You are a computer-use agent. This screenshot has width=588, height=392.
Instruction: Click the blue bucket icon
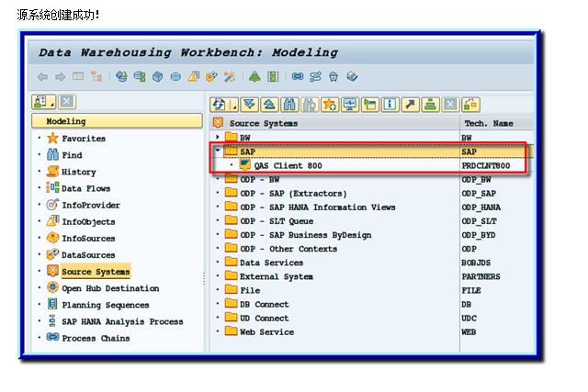(x=334, y=77)
